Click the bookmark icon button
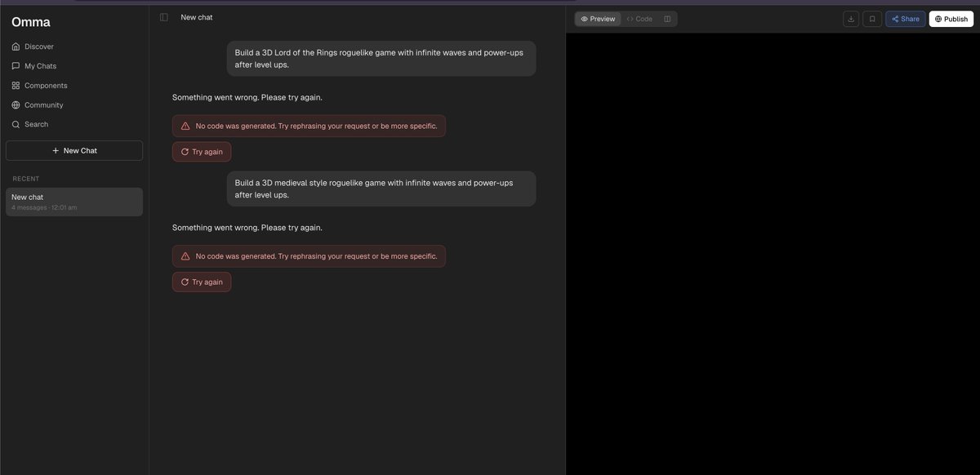The height and width of the screenshot is (475, 980). (872, 19)
